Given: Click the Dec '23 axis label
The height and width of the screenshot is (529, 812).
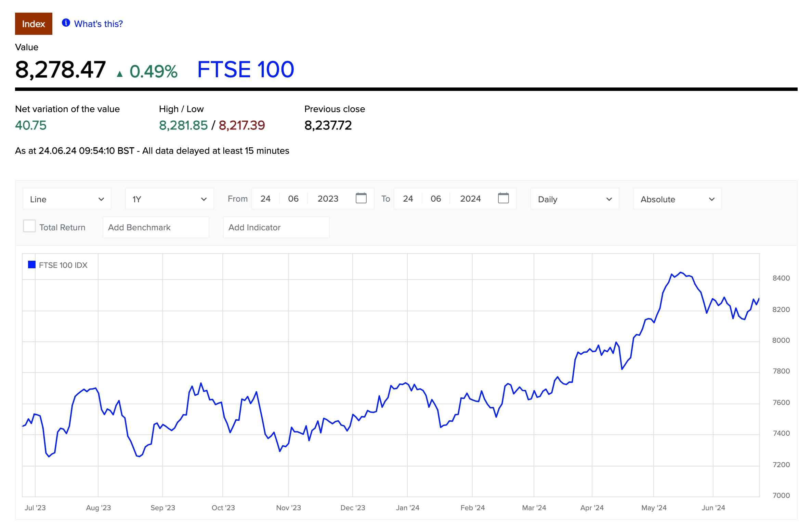Looking at the screenshot, I should click(x=353, y=507).
